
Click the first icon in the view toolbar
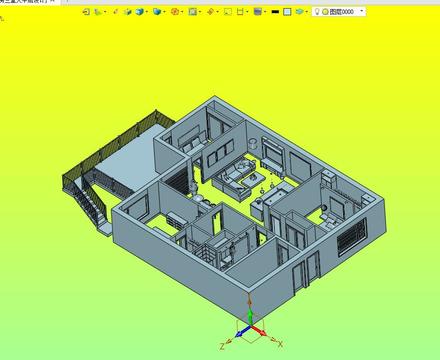click(86, 12)
